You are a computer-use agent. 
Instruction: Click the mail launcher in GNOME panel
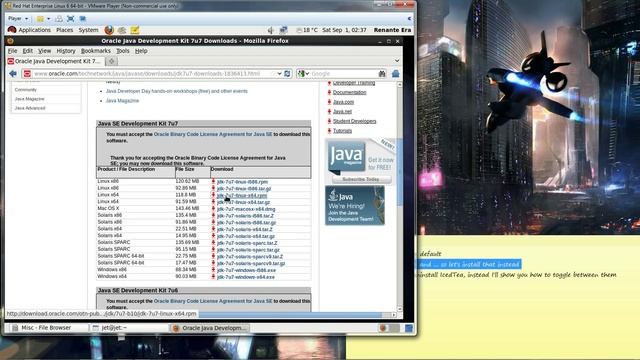pos(122,30)
